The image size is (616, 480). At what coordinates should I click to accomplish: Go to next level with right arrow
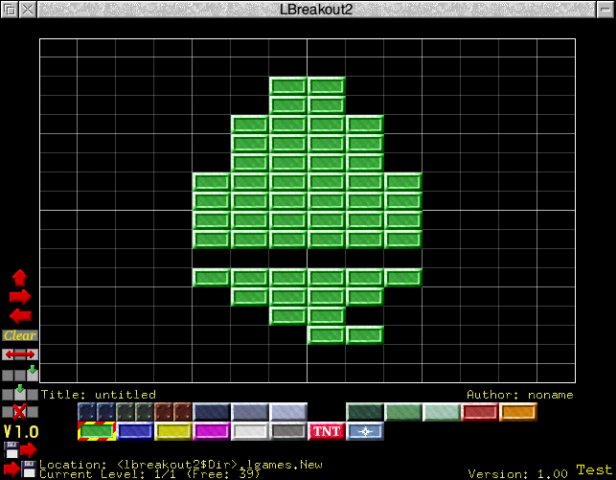[x=20, y=297]
